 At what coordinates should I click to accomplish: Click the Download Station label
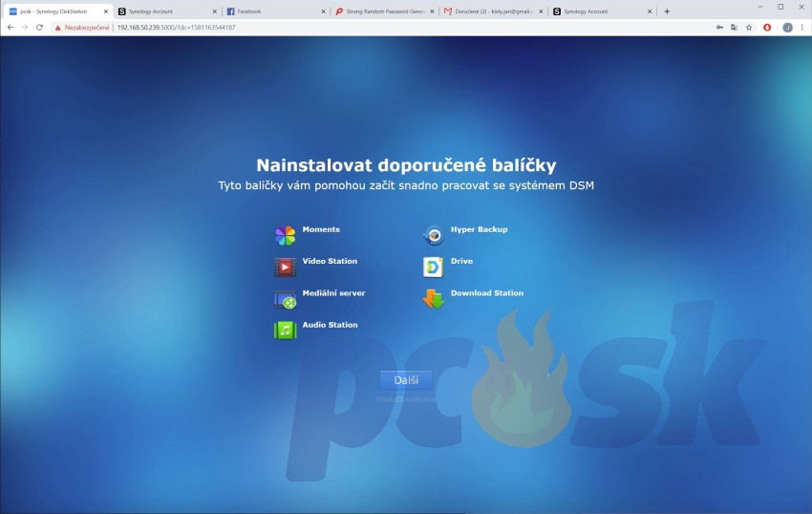(487, 293)
